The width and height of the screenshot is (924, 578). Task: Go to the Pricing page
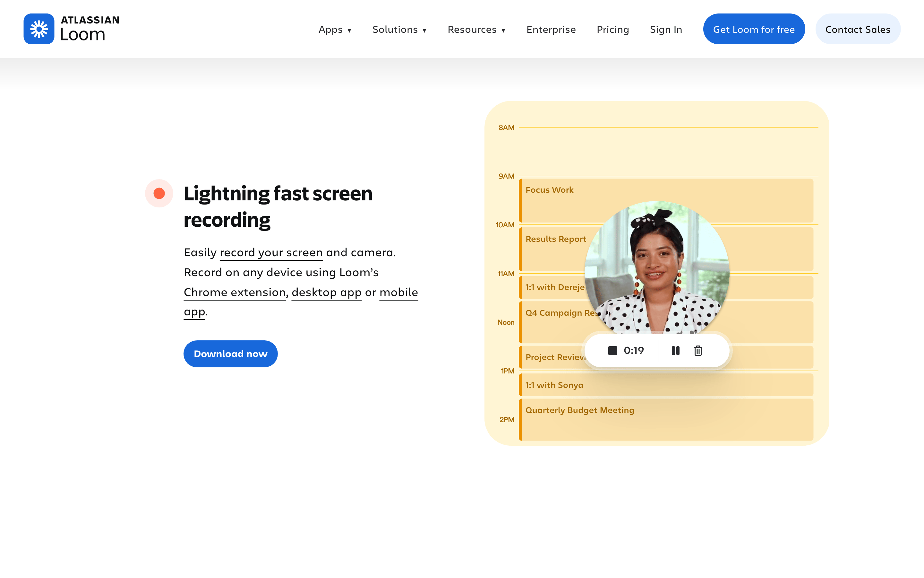(613, 30)
